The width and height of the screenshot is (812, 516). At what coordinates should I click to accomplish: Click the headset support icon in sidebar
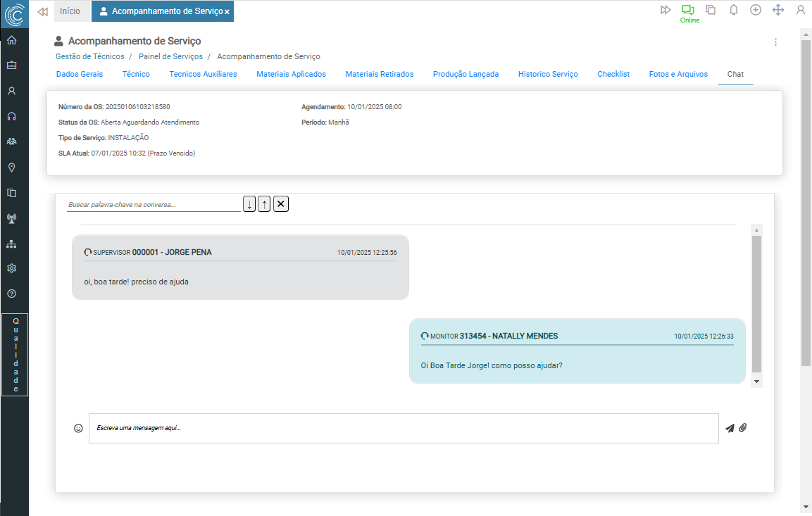coord(11,116)
